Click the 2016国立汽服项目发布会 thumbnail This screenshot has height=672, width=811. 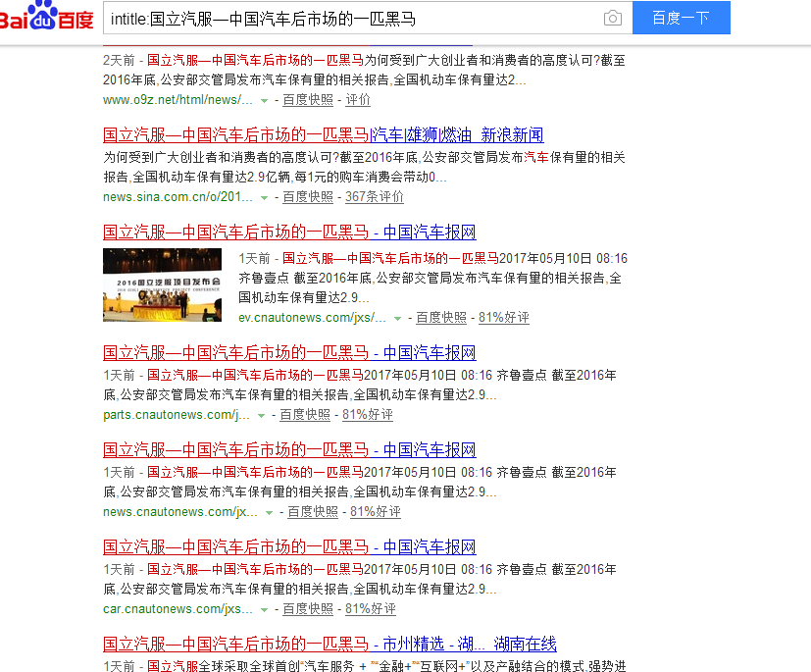[x=163, y=285]
